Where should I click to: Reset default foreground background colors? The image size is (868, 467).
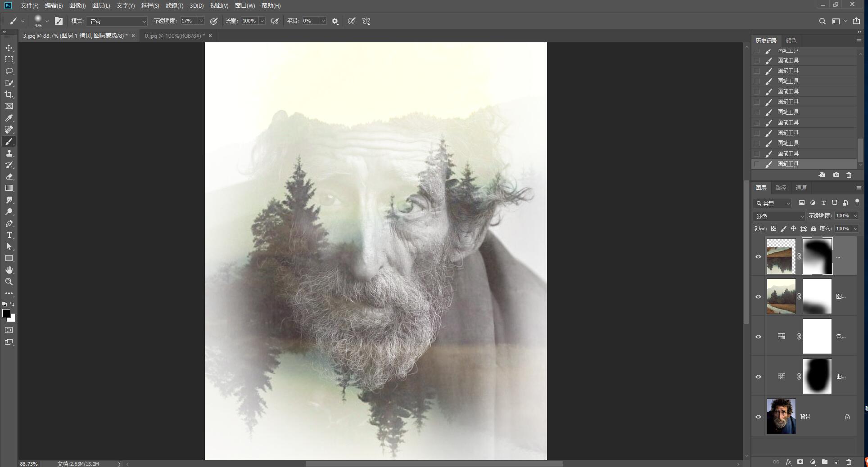(5, 305)
